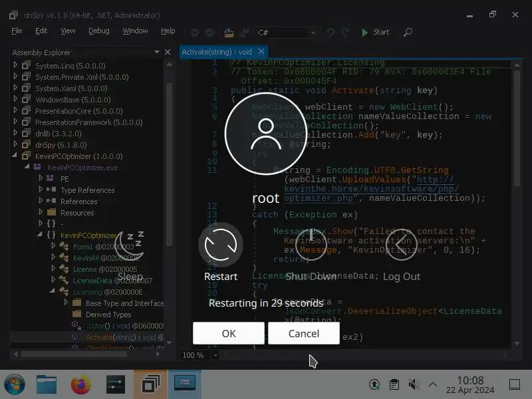The width and height of the screenshot is (532, 399).
Task: Cancel the restart dialog
Action: pos(304,333)
